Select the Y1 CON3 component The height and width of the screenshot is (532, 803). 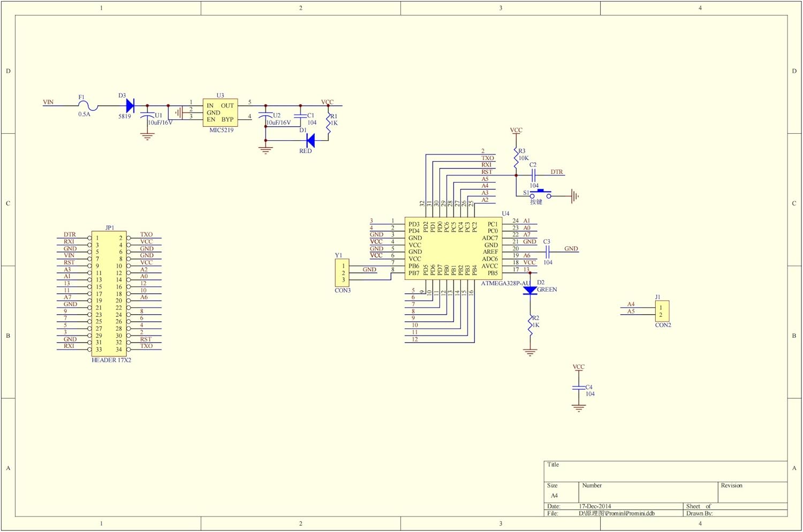tap(342, 273)
